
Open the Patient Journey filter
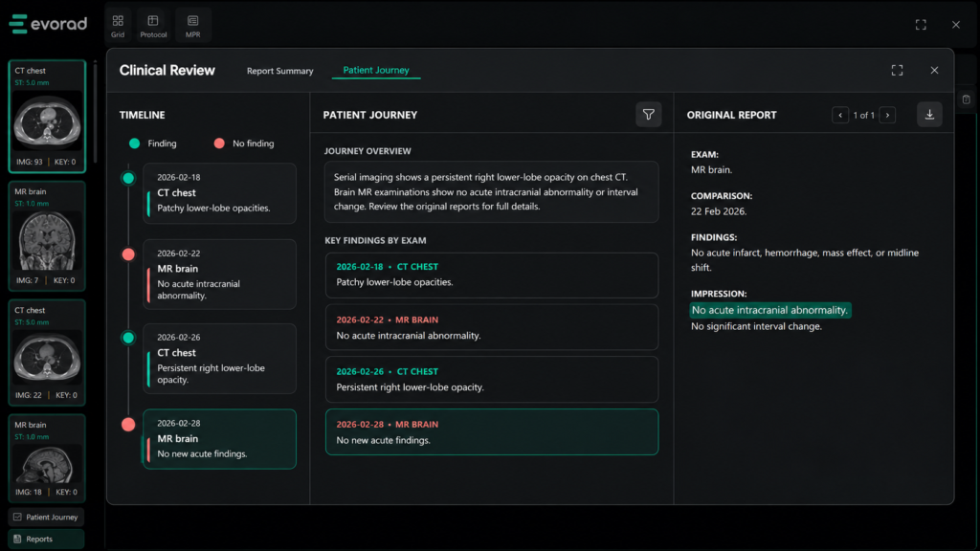[648, 115]
